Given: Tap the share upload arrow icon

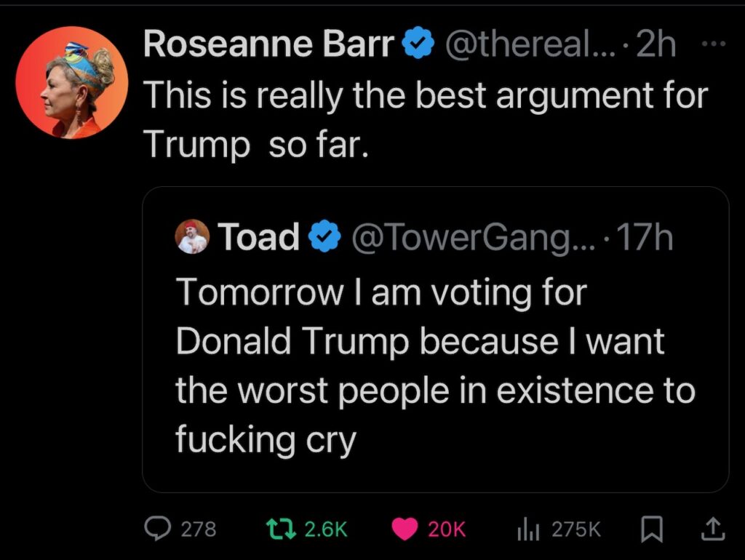Looking at the screenshot, I should (x=712, y=529).
